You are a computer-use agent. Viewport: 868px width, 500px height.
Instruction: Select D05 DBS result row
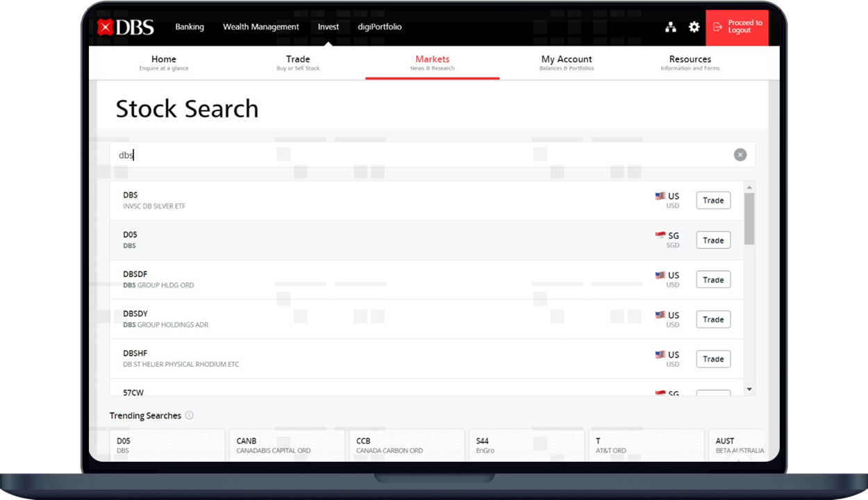(x=426, y=240)
